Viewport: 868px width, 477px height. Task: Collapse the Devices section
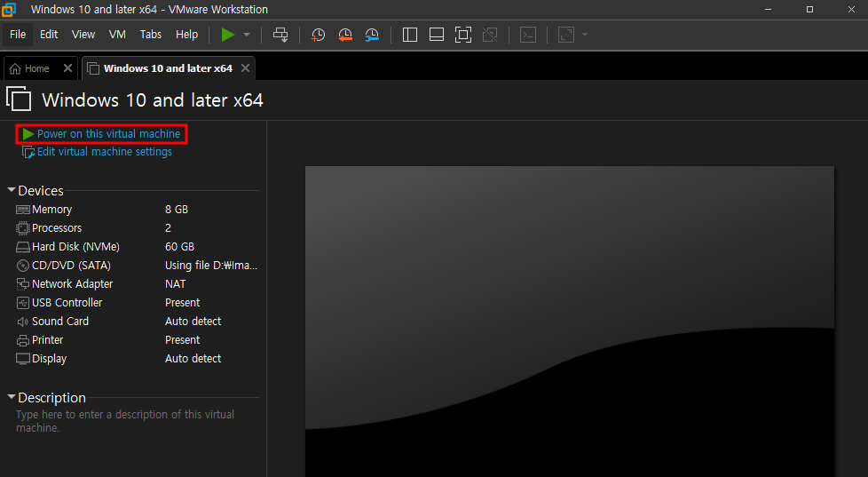(x=11, y=190)
